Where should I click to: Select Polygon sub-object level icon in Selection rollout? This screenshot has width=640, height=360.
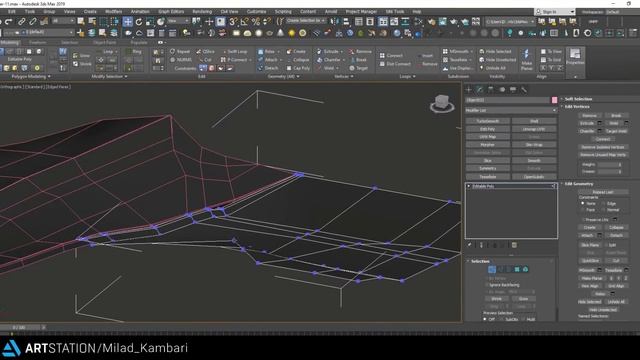(x=517, y=269)
